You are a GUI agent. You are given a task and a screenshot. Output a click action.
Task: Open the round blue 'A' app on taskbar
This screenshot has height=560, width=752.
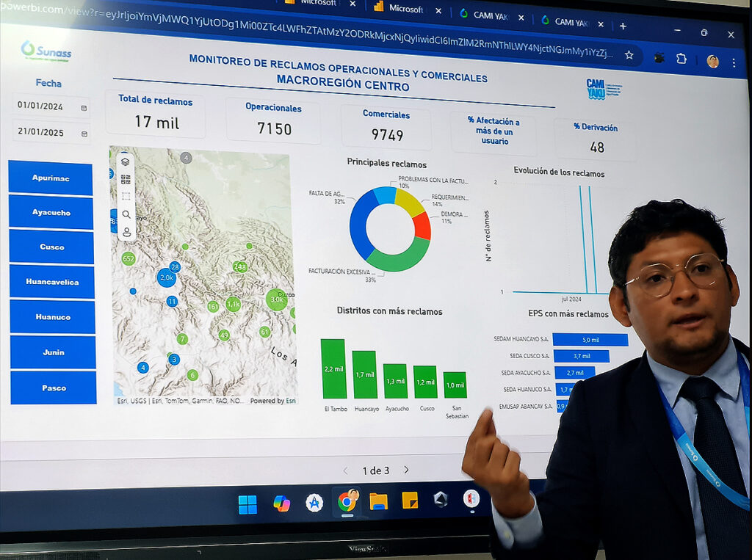tap(314, 503)
